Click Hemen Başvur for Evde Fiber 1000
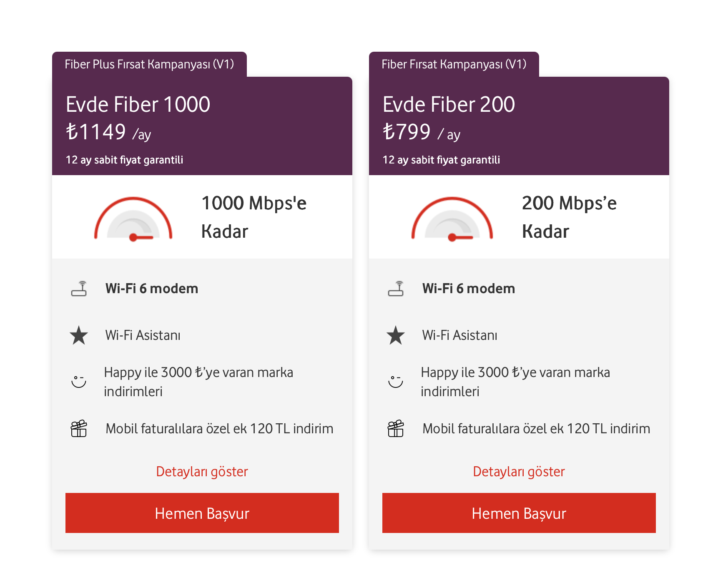 click(x=202, y=513)
